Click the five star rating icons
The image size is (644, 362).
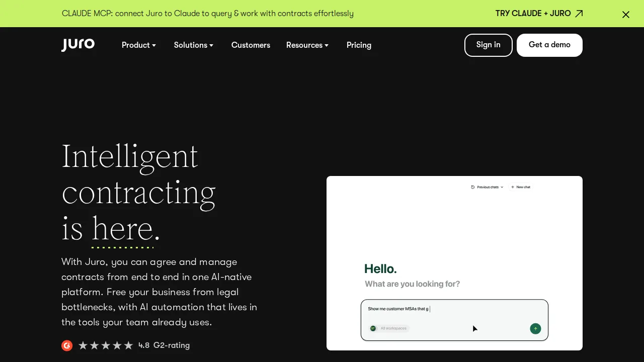[106, 345]
